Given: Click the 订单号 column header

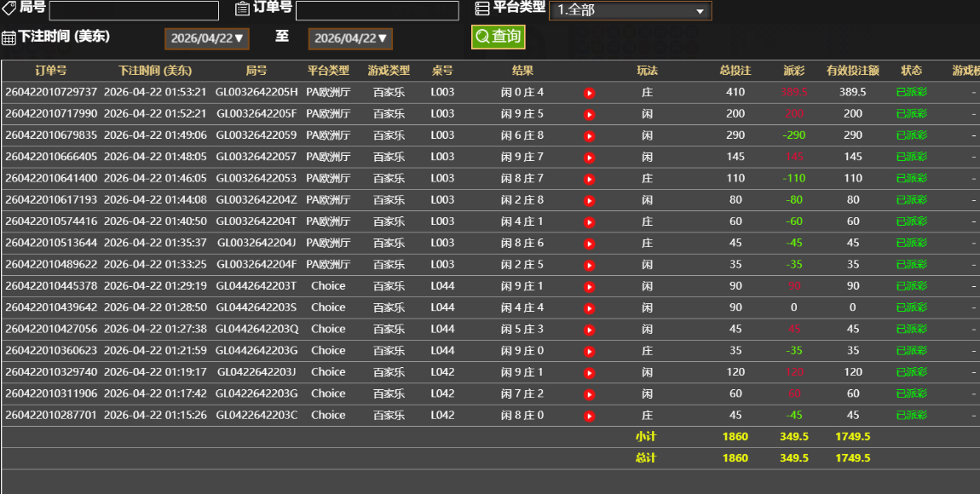Looking at the screenshot, I should tap(50, 71).
